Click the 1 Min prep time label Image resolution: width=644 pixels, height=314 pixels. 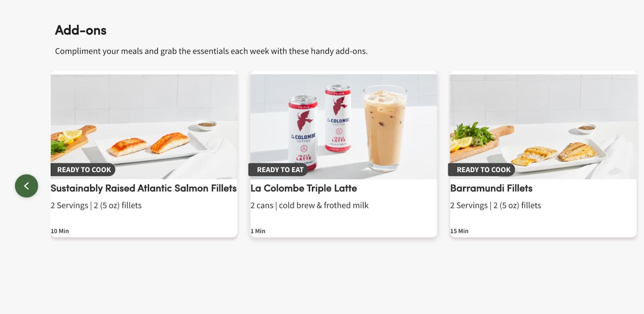click(258, 231)
